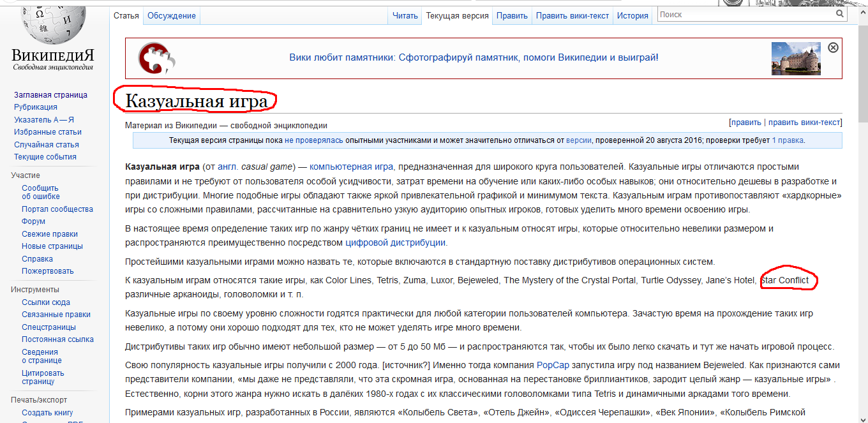Click Сообщить об ошибке link

(41, 192)
